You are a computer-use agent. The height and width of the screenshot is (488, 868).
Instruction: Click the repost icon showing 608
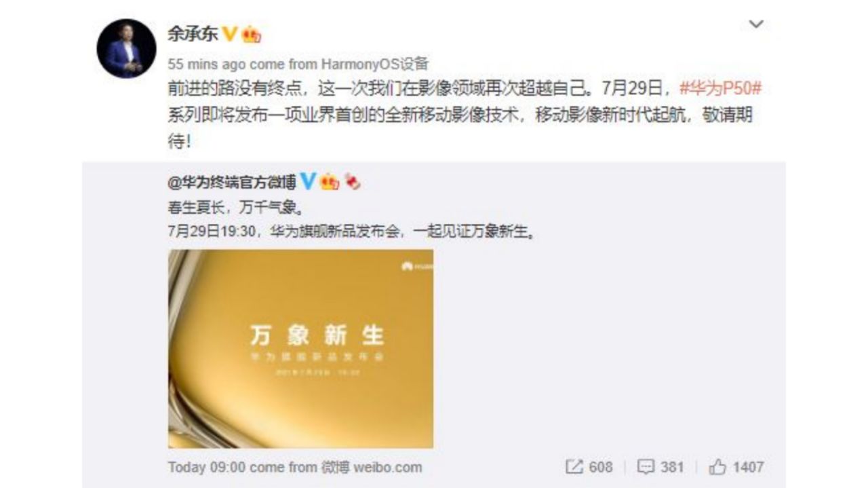pos(589,467)
